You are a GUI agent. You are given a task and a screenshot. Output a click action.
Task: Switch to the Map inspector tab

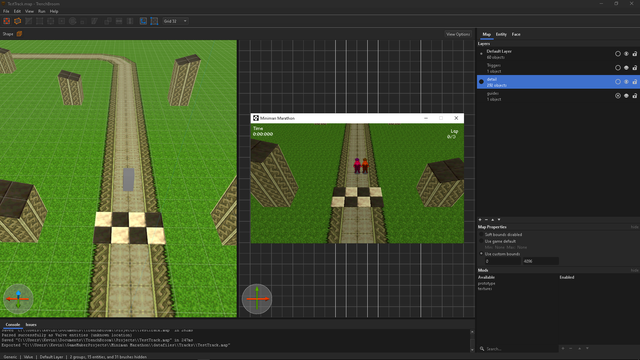coord(487,34)
